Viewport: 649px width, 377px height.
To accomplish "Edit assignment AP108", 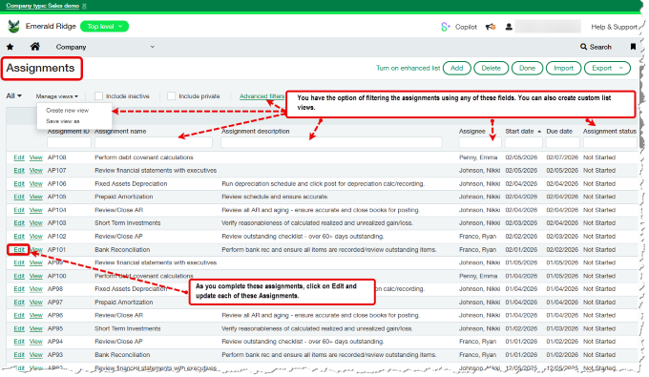I will pos(19,158).
